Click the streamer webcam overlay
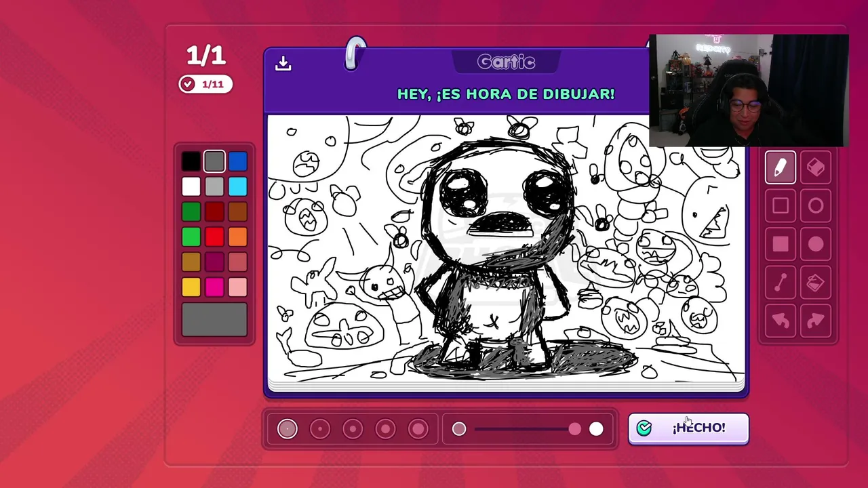The width and height of the screenshot is (868, 488). (x=749, y=91)
